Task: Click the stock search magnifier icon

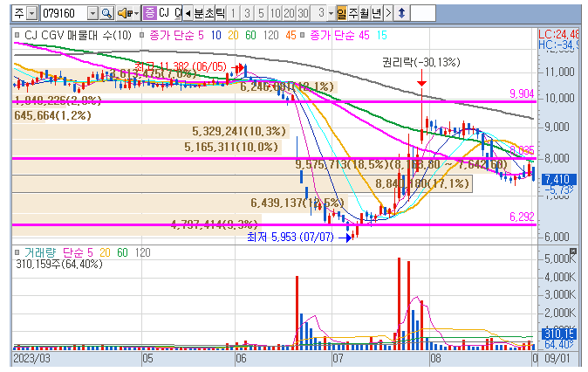Action: tap(107, 13)
